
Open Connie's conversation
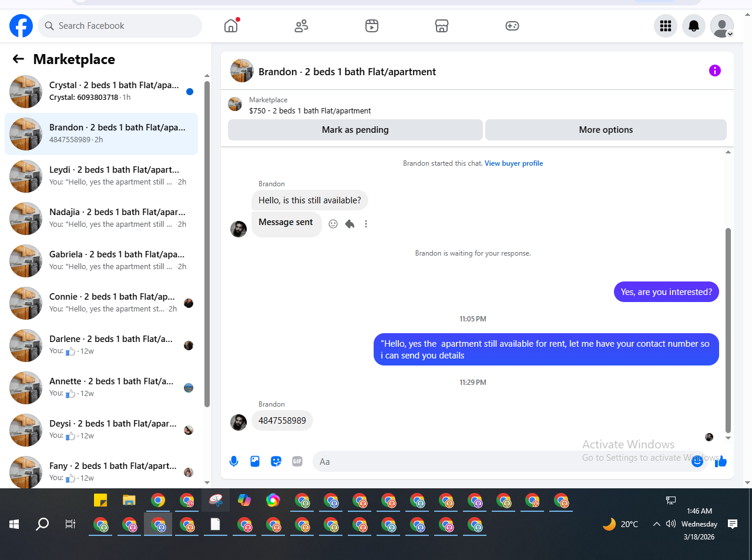point(102,303)
